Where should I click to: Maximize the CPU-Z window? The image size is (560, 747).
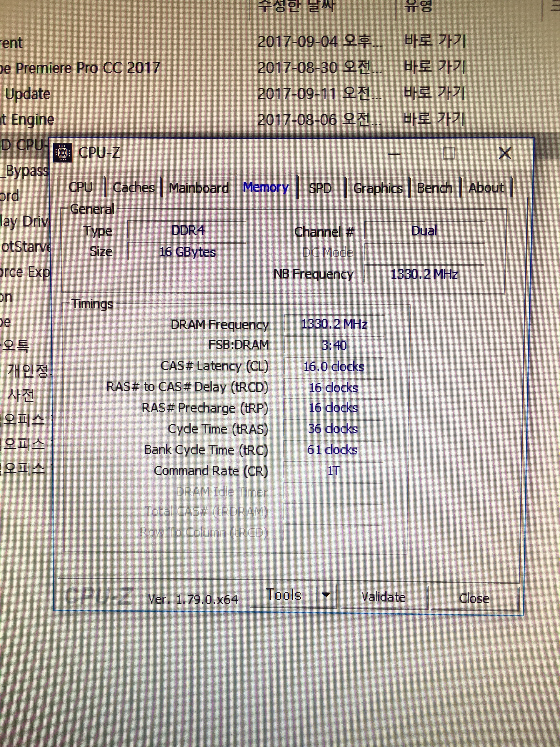click(449, 154)
